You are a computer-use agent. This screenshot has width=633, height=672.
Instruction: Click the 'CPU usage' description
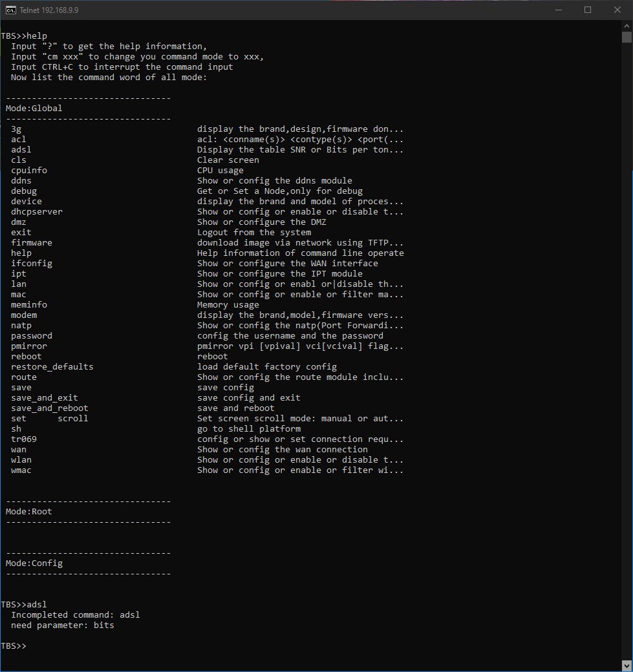220,170
